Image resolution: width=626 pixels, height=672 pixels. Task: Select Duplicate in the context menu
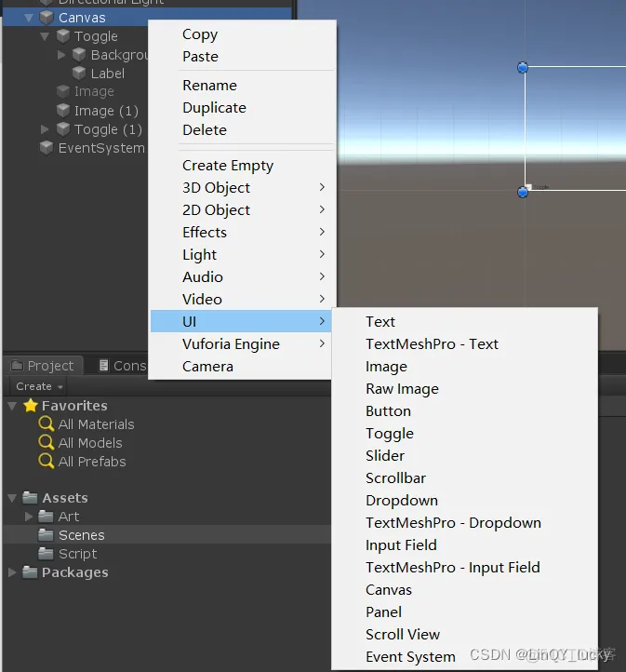pyautogui.click(x=242, y=108)
